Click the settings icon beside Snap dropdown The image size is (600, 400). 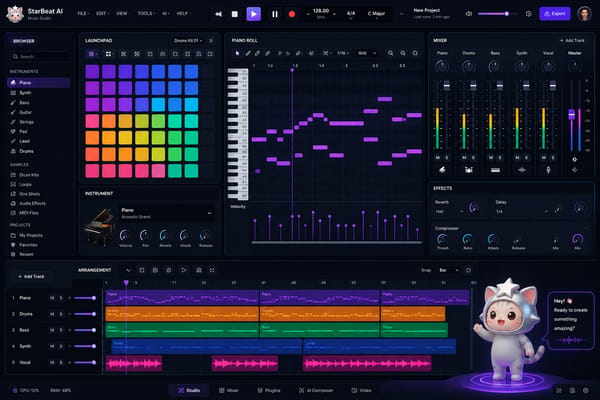click(468, 270)
